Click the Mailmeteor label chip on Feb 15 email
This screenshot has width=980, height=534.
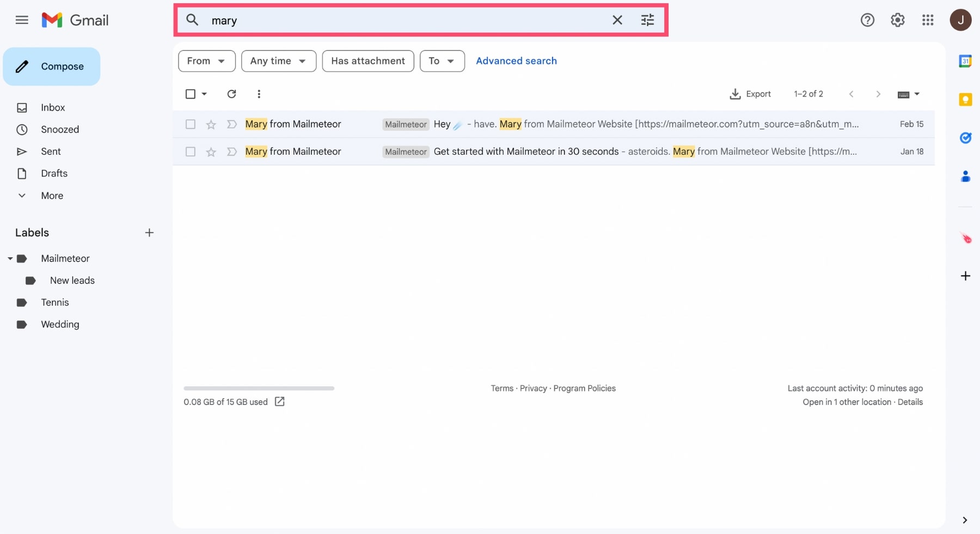[406, 124]
